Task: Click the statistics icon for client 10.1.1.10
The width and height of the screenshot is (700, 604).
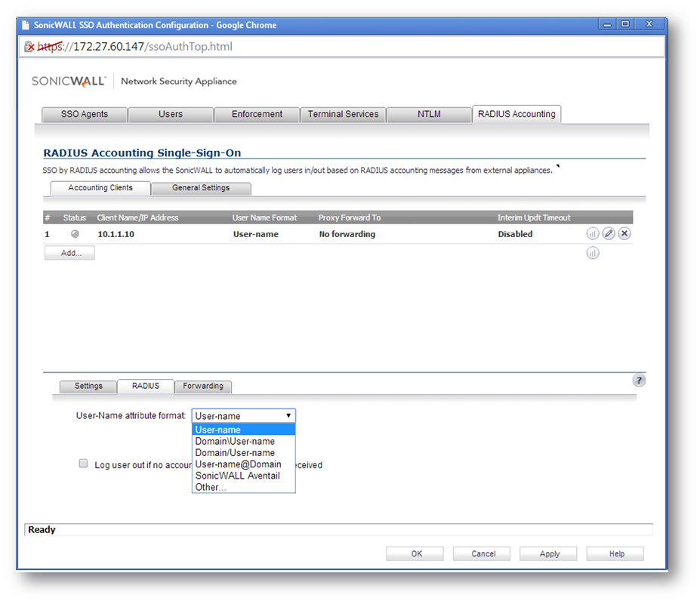Action: [593, 234]
